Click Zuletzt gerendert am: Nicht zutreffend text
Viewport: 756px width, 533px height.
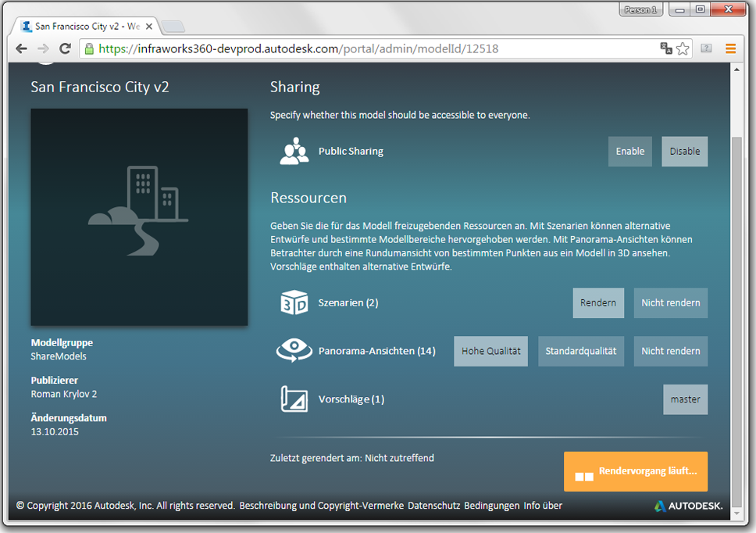(x=352, y=458)
